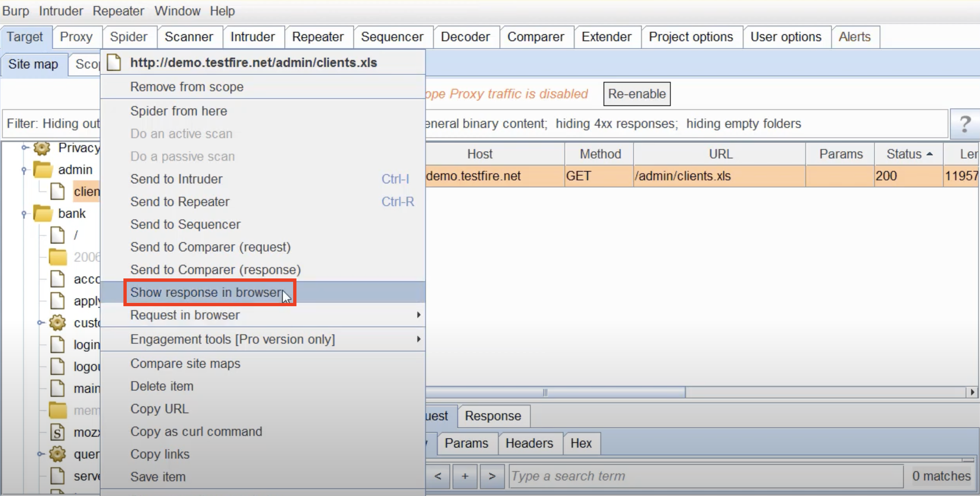This screenshot has width=980, height=496.
Task: Expand the Privacy tree node
Action: coord(24,147)
